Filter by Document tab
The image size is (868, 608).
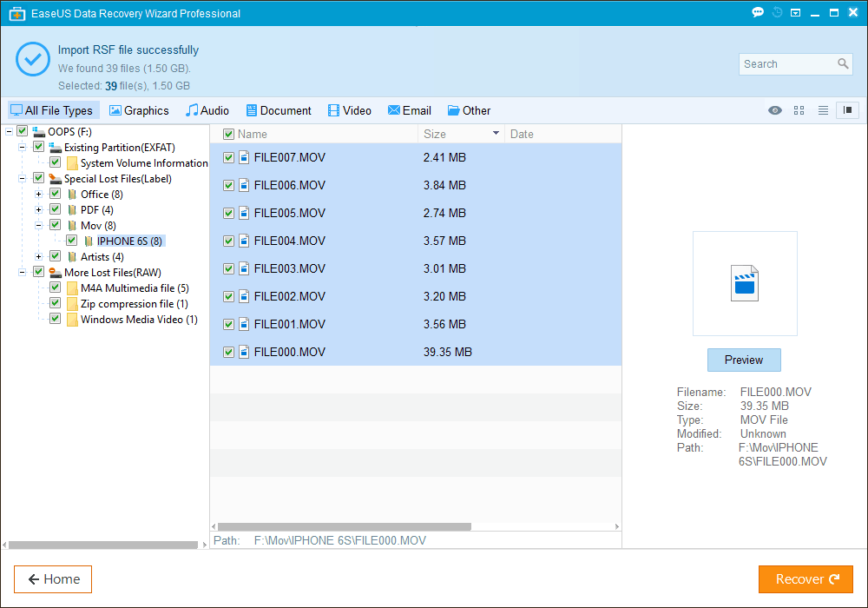(279, 110)
